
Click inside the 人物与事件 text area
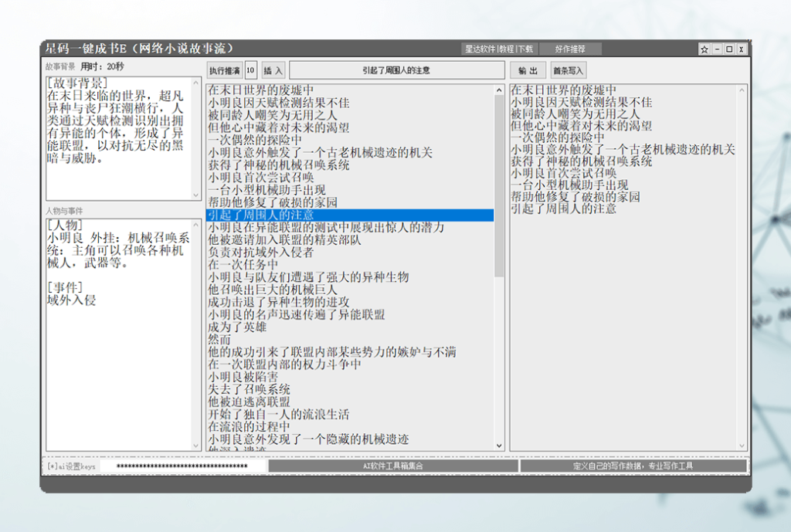pyautogui.click(x=119, y=335)
